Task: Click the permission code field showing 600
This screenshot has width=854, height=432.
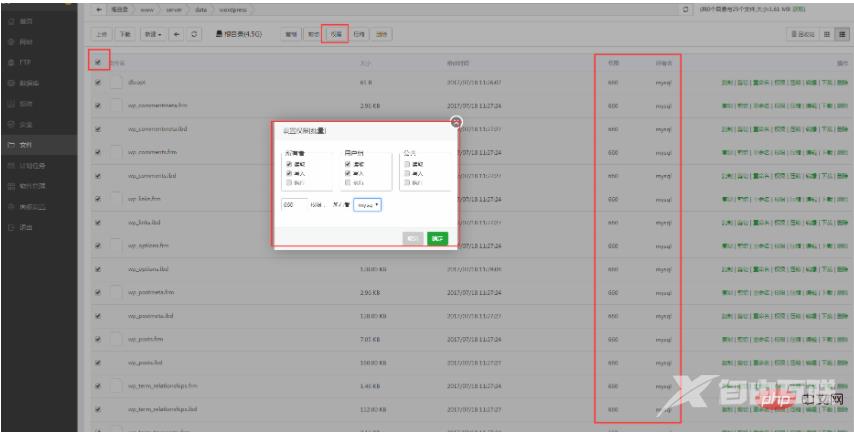Action: coord(293,203)
